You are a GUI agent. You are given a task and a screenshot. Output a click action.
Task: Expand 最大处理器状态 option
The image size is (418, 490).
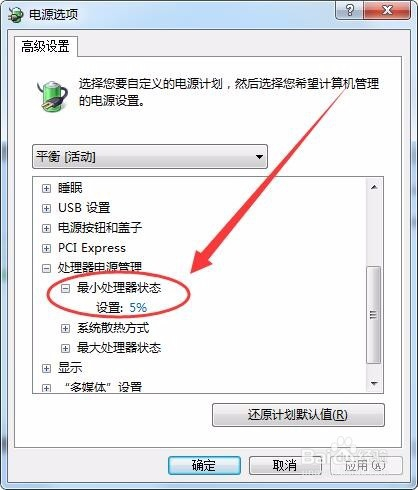coord(65,348)
